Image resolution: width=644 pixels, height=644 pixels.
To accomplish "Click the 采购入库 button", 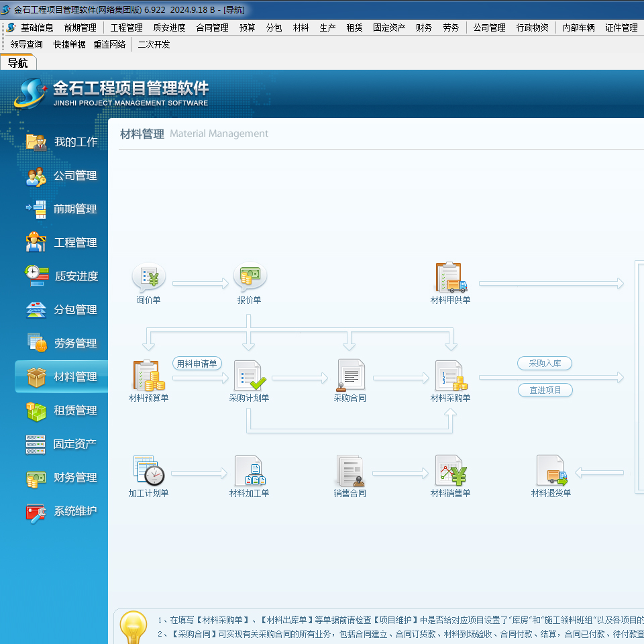I will click(545, 364).
